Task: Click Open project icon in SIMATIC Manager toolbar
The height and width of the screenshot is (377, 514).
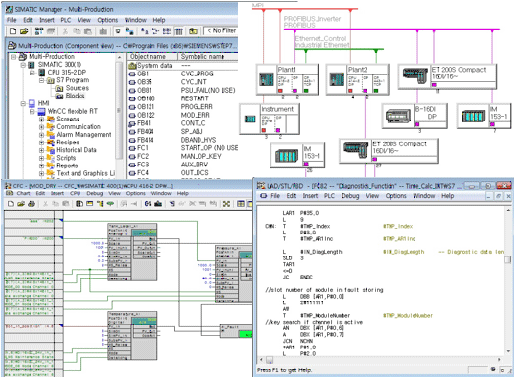Action: pyautogui.click(x=24, y=31)
